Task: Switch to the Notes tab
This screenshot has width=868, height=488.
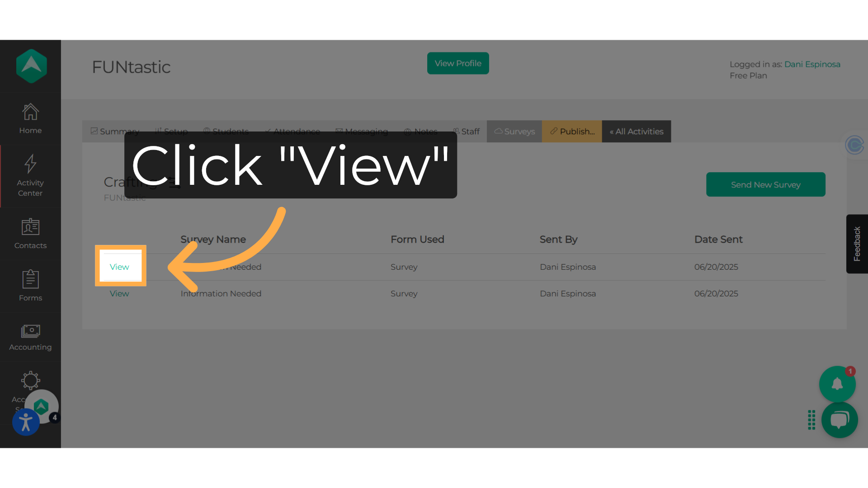Action: [x=420, y=131]
